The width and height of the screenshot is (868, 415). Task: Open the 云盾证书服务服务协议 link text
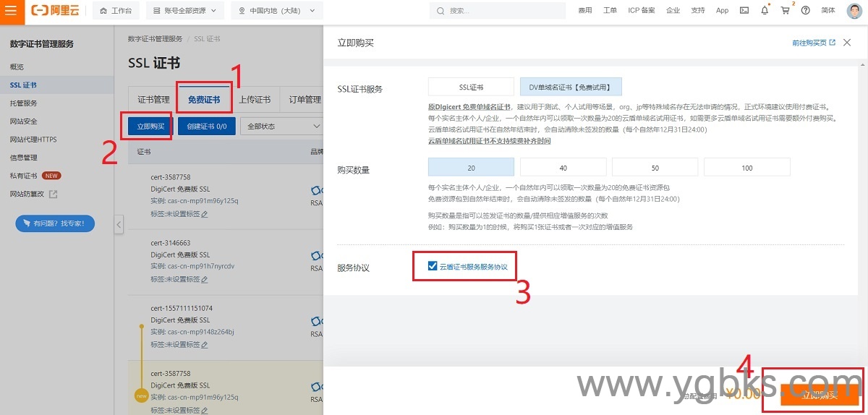click(x=474, y=266)
